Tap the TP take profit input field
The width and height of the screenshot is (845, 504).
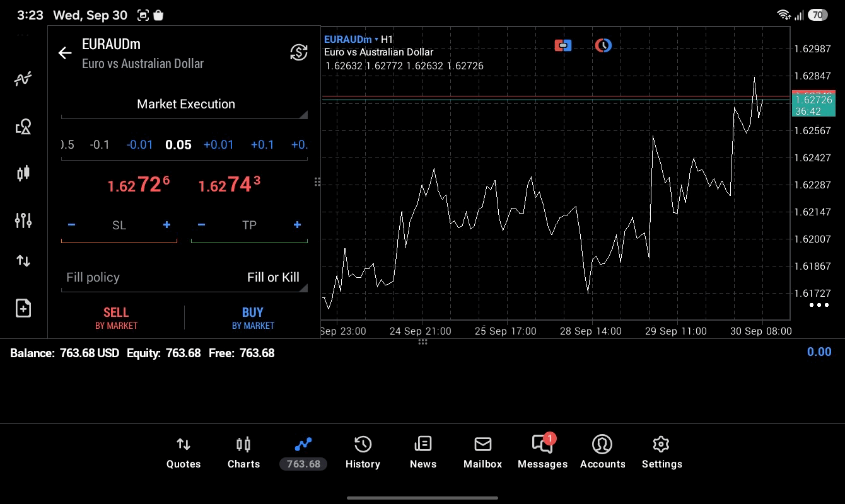249,226
